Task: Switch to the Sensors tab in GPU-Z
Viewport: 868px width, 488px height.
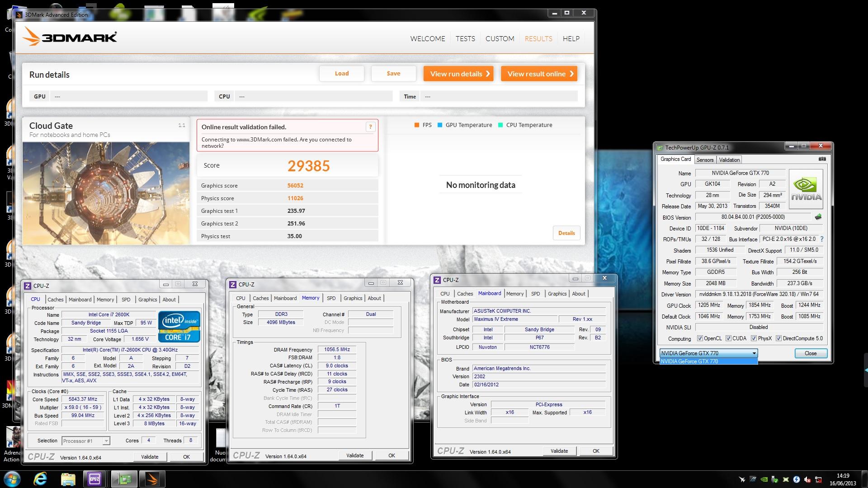Action: (x=705, y=160)
